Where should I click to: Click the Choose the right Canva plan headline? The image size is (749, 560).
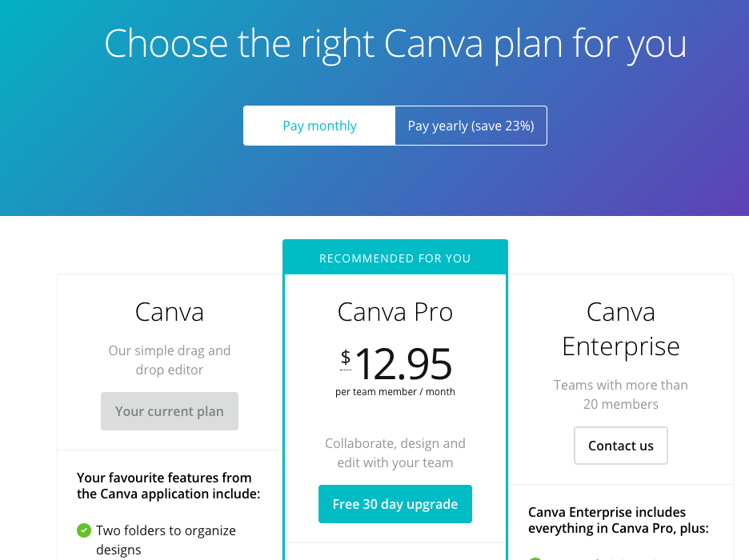(x=395, y=43)
